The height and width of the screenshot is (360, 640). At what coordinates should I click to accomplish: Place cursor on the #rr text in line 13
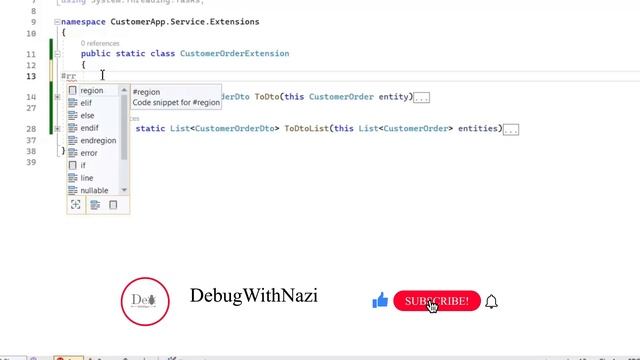coord(69,76)
